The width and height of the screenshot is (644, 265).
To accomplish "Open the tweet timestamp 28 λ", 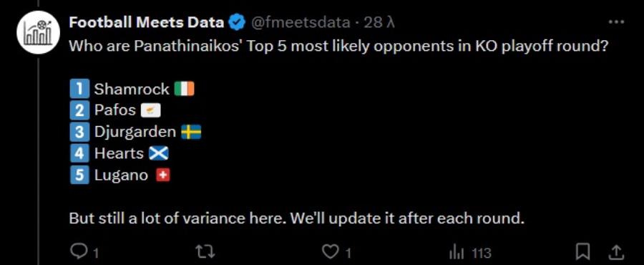I will pos(379,22).
